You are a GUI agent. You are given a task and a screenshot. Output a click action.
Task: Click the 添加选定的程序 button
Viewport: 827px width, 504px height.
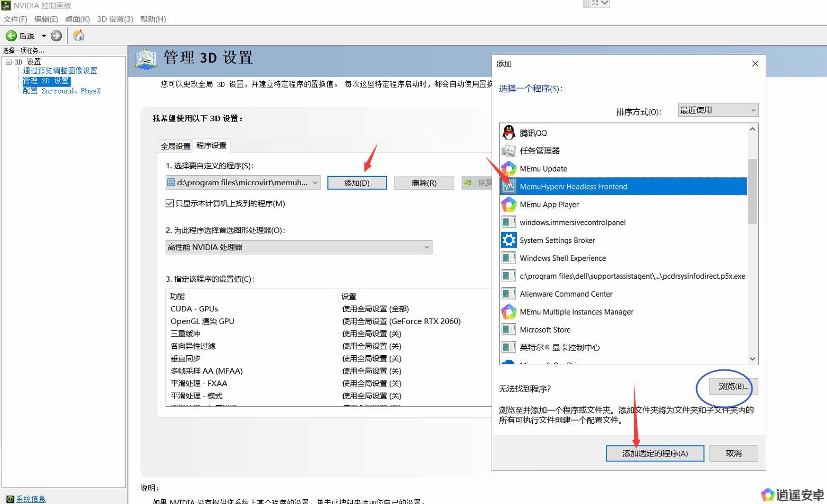pos(654,453)
